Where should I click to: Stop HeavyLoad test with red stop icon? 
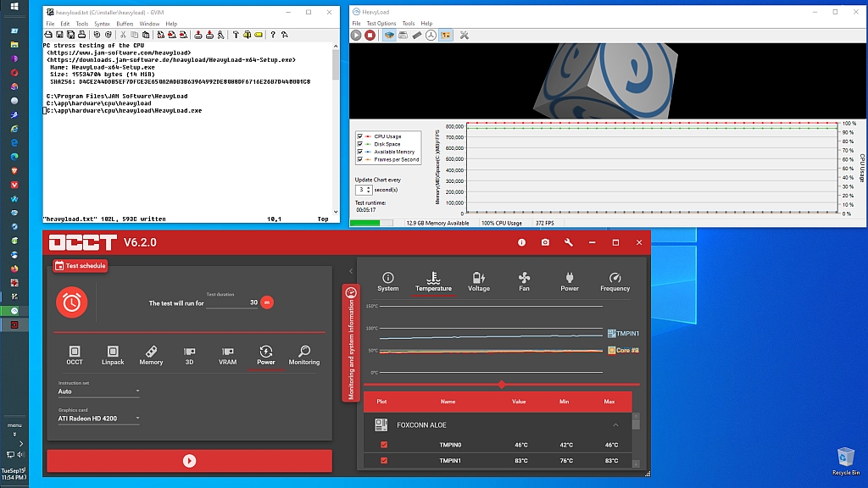(x=370, y=36)
